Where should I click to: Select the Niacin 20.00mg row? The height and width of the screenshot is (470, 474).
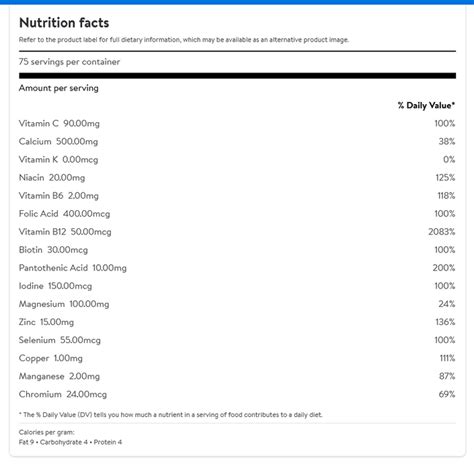(237, 178)
